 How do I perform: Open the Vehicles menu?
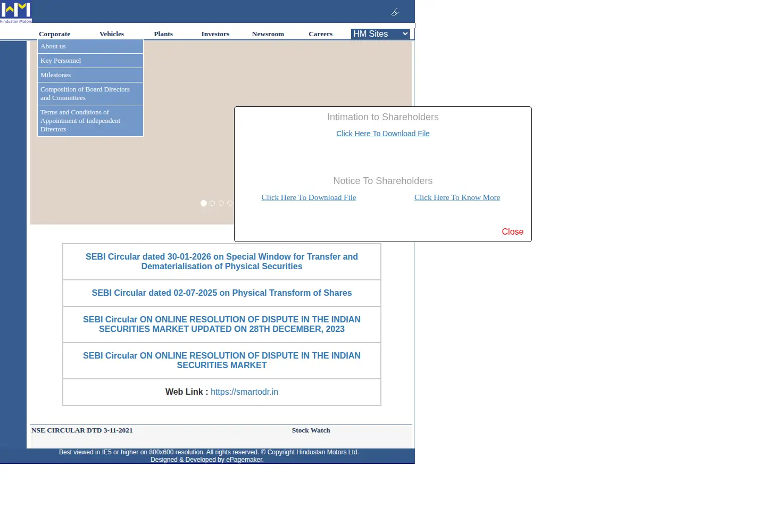pyautogui.click(x=112, y=34)
